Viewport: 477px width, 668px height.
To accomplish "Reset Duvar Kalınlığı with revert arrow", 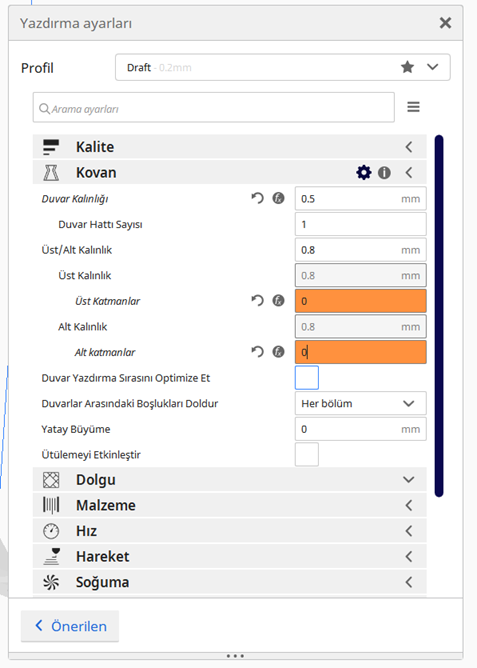I will click(x=257, y=198).
